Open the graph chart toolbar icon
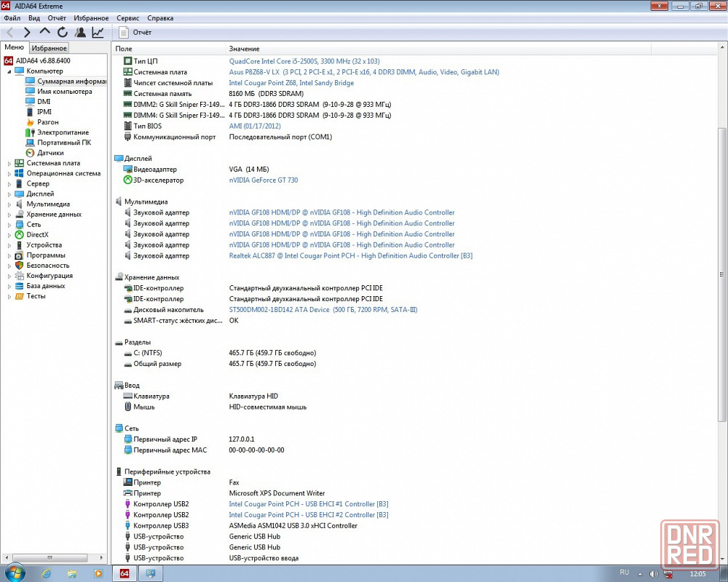Viewport: 728px width, 582px height. point(98,32)
